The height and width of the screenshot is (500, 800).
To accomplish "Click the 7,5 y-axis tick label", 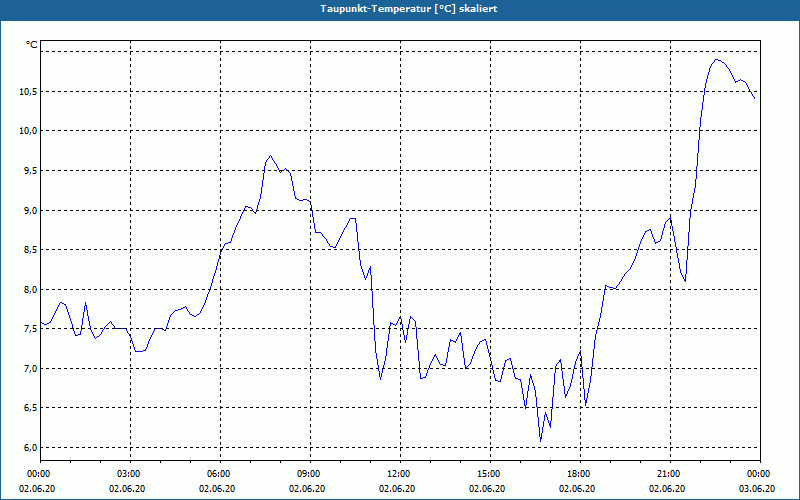I will coord(31,329).
